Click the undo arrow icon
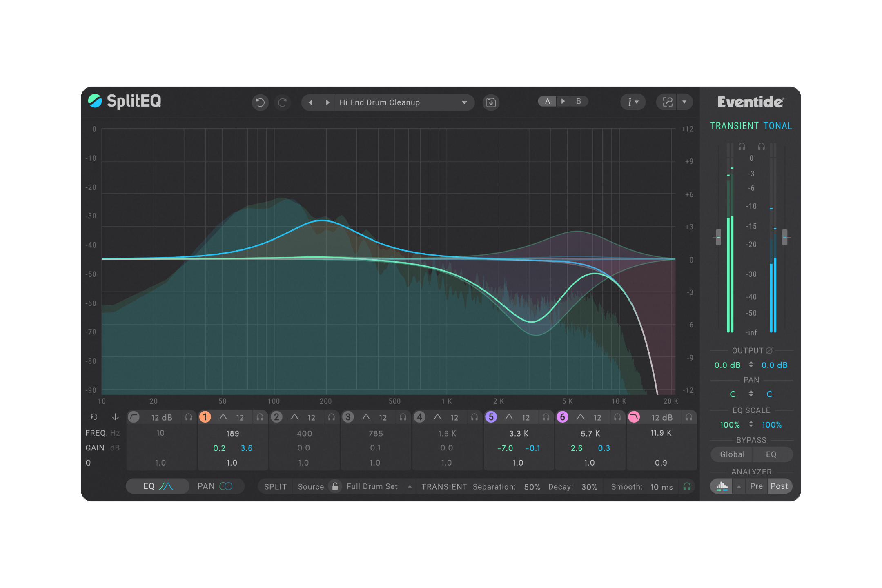Screen dimensions: 882x588 click(x=260, y=102)
